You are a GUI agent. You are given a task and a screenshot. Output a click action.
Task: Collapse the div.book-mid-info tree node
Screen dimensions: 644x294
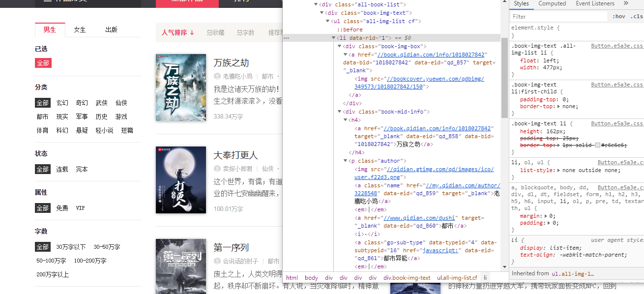click(x=339, y=111)
